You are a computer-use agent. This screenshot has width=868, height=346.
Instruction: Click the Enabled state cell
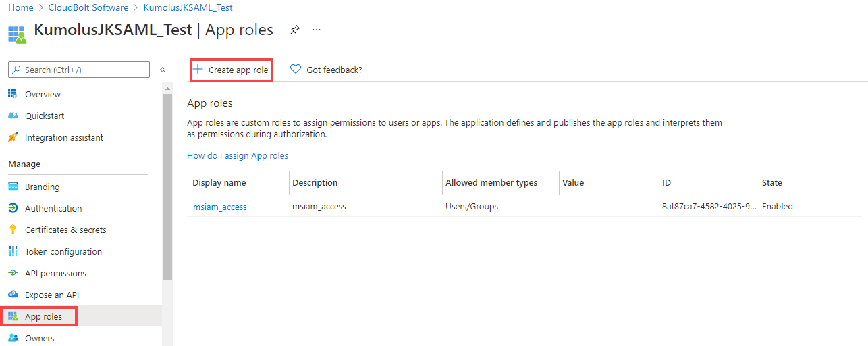(778, 206)
